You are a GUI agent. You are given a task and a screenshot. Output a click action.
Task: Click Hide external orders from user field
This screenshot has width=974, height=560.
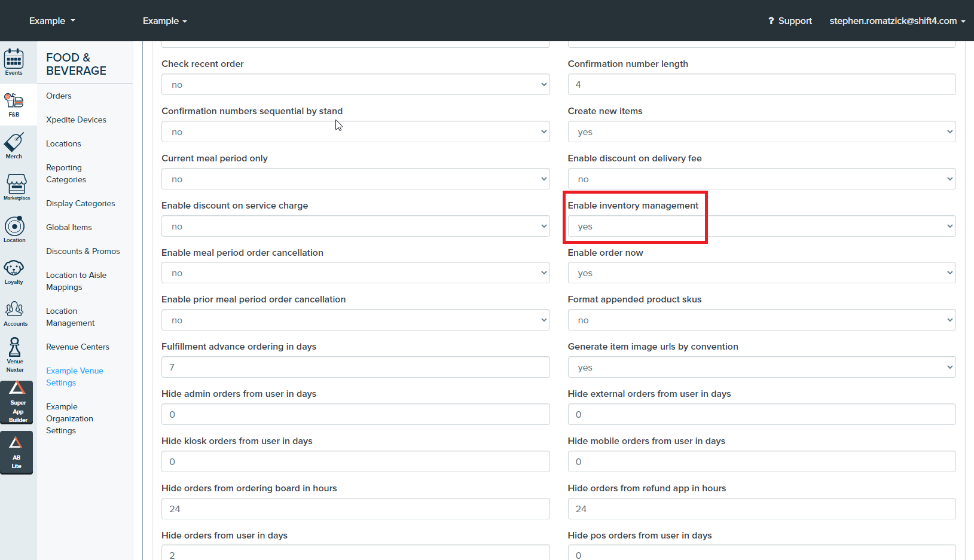click(762, 414)
